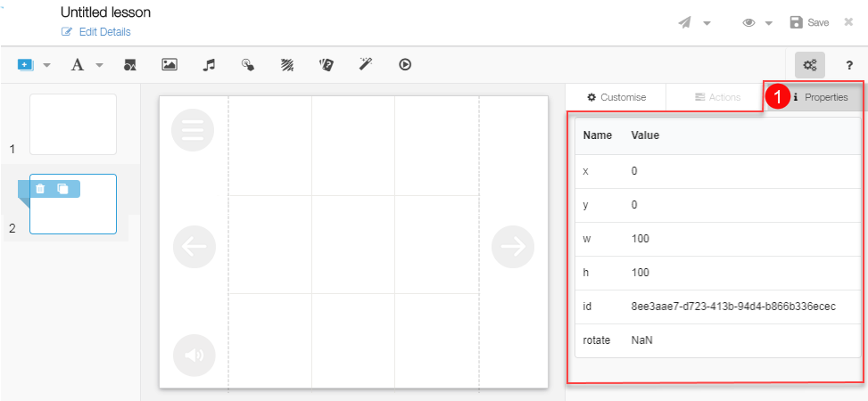Select the text tool letter A
The width and height of the screenshot is (868, 401).
click(x=78, y=65)
